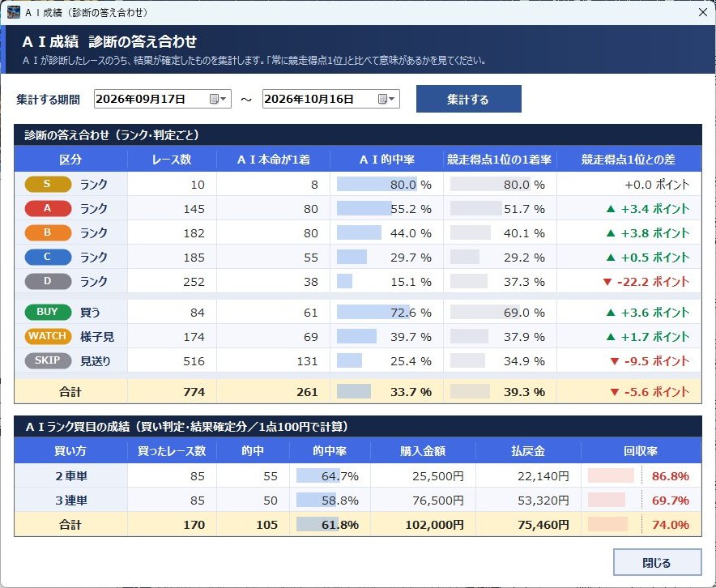Viewport: 716px width, 588px height.
Task: Click the 3連単 row label
Action: pos(71,501)
